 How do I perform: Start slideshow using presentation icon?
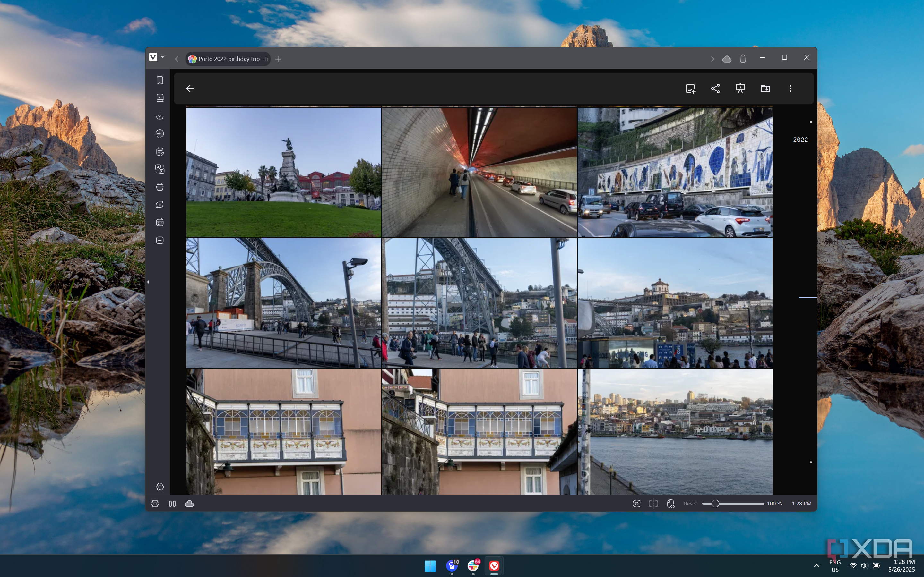740,89
